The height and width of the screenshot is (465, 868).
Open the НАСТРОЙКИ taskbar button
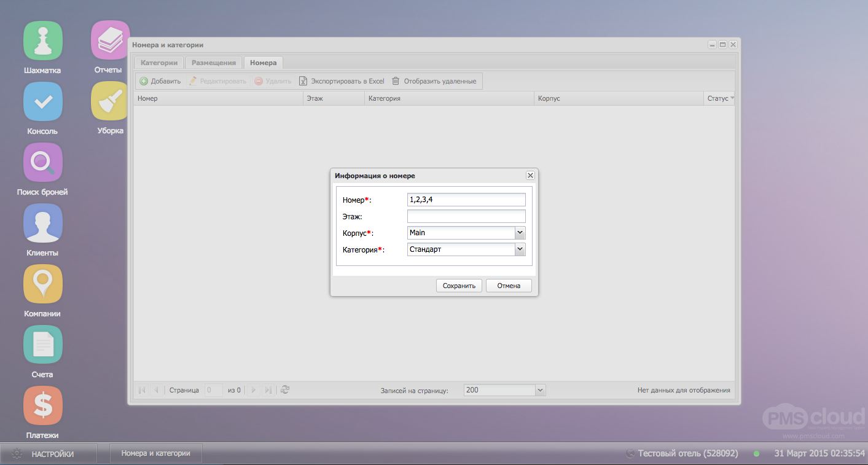[x=49, y=454]
